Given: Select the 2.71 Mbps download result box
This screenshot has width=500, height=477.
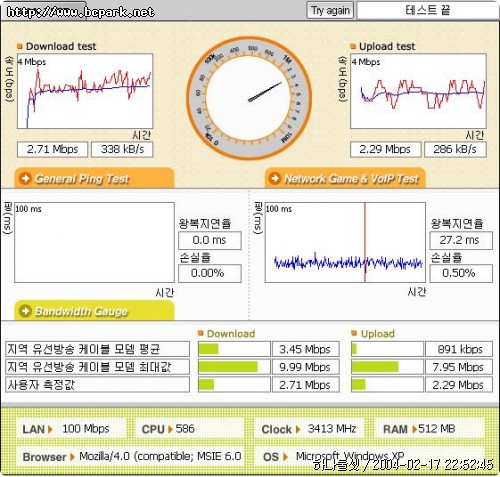Looking at the screenshot, I should coord(52,149).
